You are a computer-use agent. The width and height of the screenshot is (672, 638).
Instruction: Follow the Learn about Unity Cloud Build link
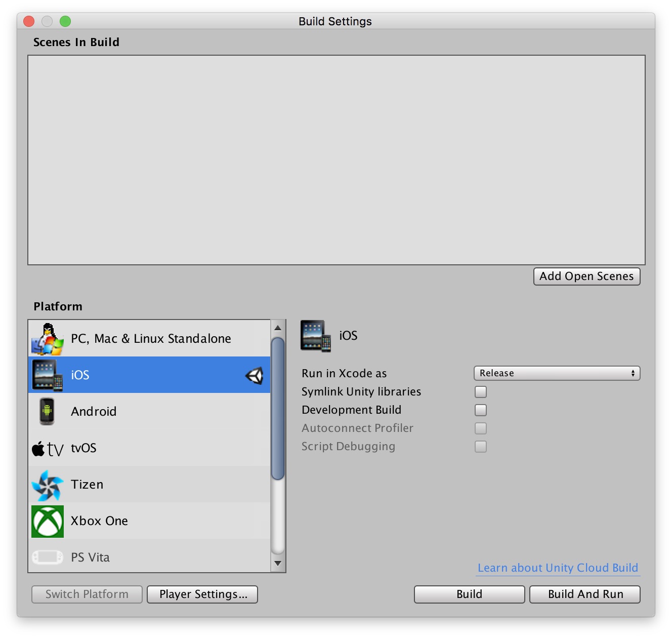click(557, 568)
